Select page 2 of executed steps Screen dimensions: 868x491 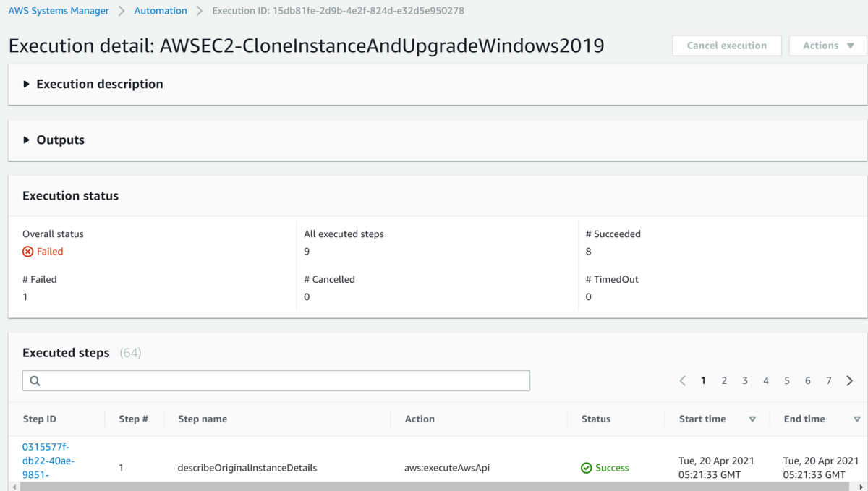(724, 381)
